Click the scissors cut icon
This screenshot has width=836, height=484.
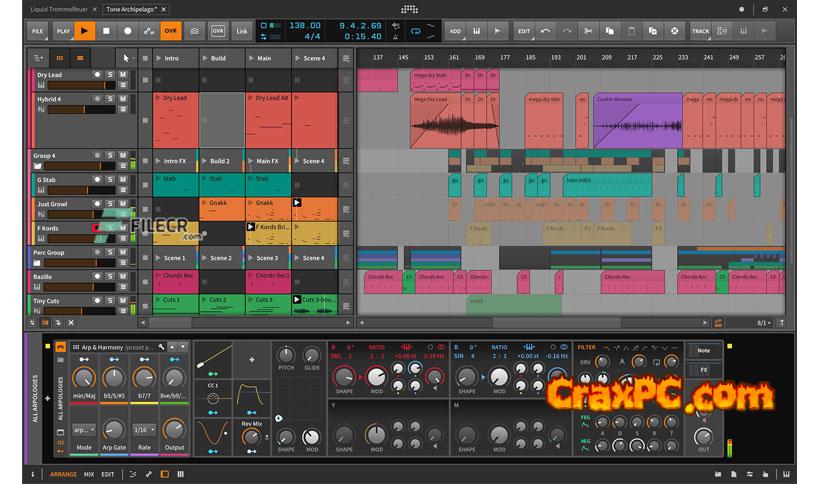click(x=589, y=31)
